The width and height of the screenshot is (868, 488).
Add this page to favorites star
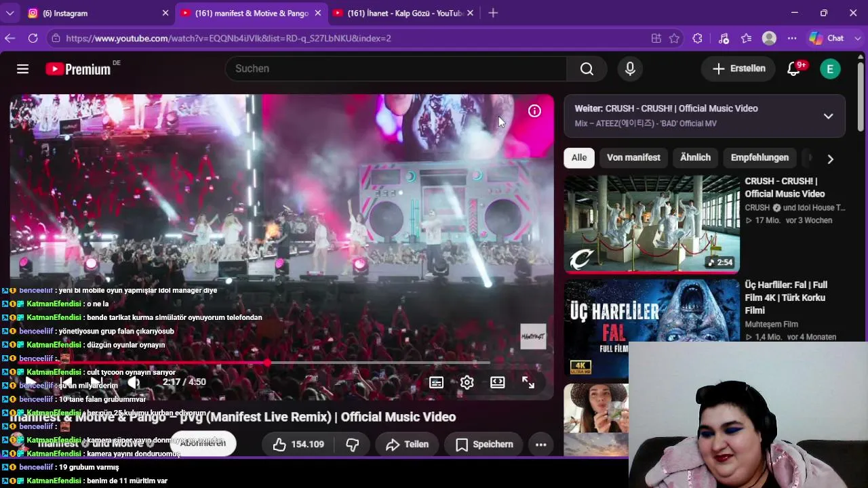coord(674,38)
